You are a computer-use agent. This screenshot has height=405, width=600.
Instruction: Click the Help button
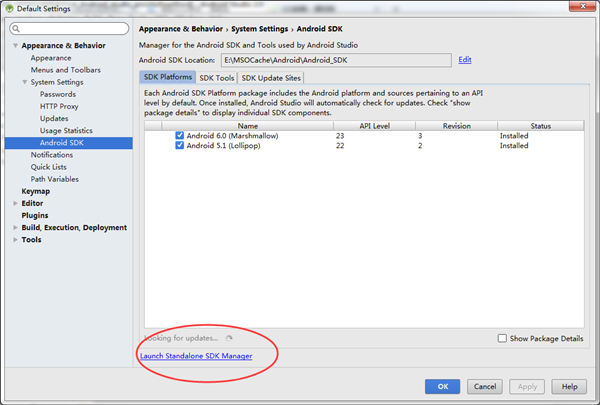pyautogui.click(x=569, y=386)
